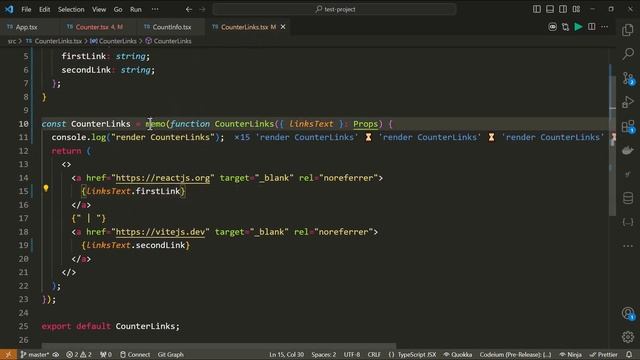Toggle Prettier formatter in status bar

coord(603,354)
